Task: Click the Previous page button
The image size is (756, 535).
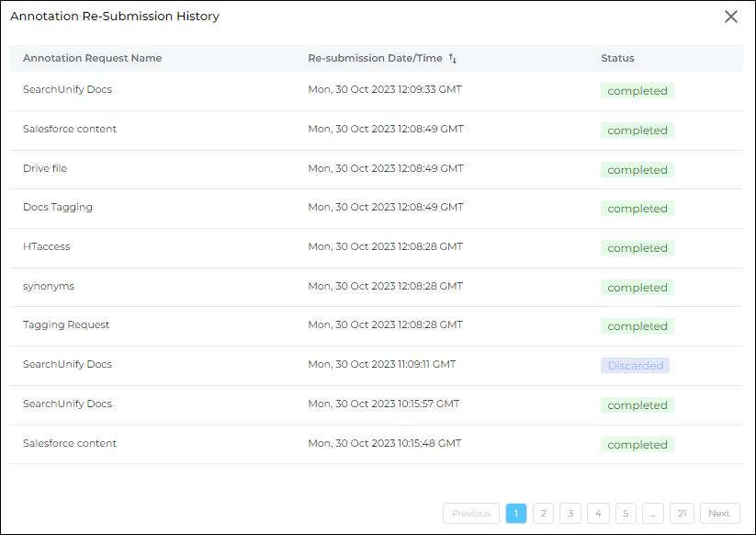Action: 471,514
